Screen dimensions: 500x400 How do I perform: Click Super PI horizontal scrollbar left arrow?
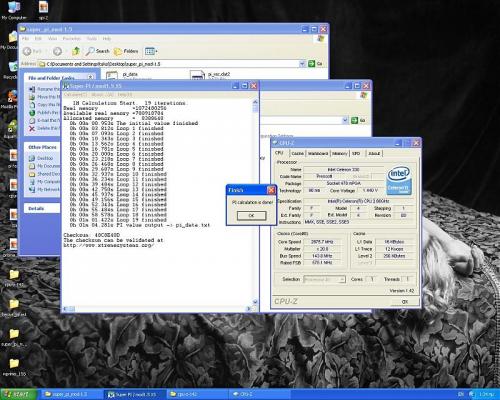(66, 309)
